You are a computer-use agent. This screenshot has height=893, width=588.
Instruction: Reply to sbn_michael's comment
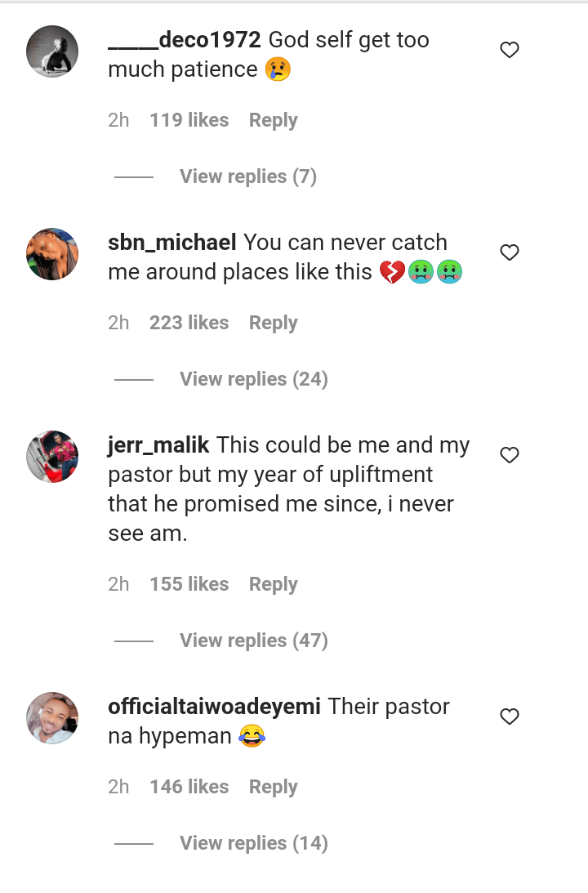pos(273,323)
